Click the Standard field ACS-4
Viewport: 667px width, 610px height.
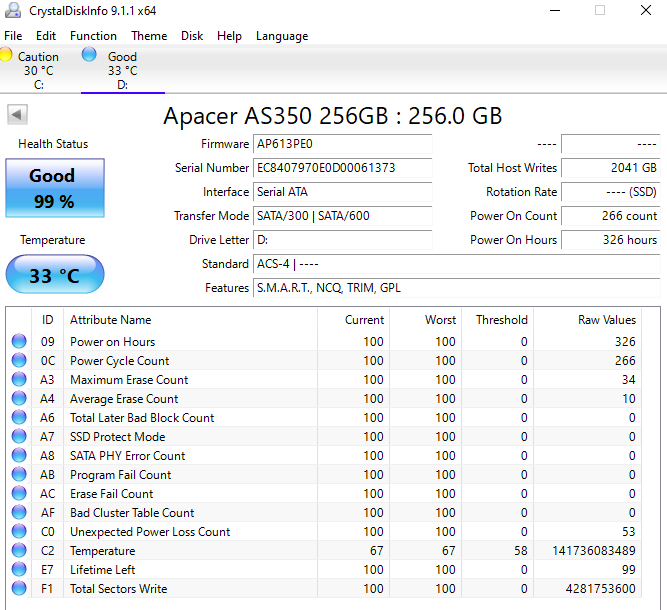click(x=457, y=264)
